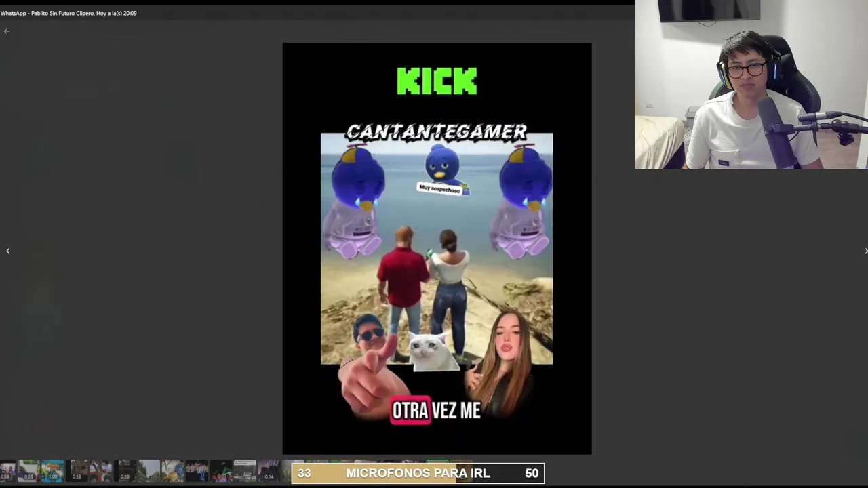868x488 pixels.
Task: Open the thumbnail with duration 0:14
Action: 269,470
